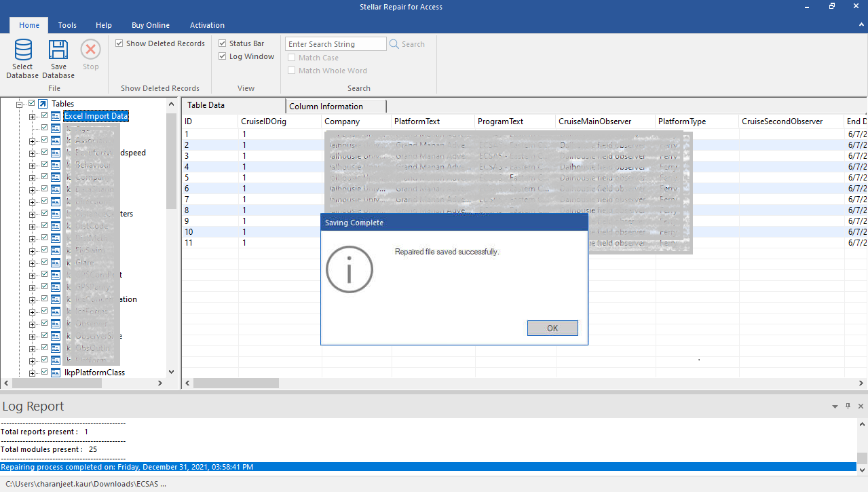Click the table icon beside DistCode row
This screenshot has height=492, width=868.
coord(56,226)
